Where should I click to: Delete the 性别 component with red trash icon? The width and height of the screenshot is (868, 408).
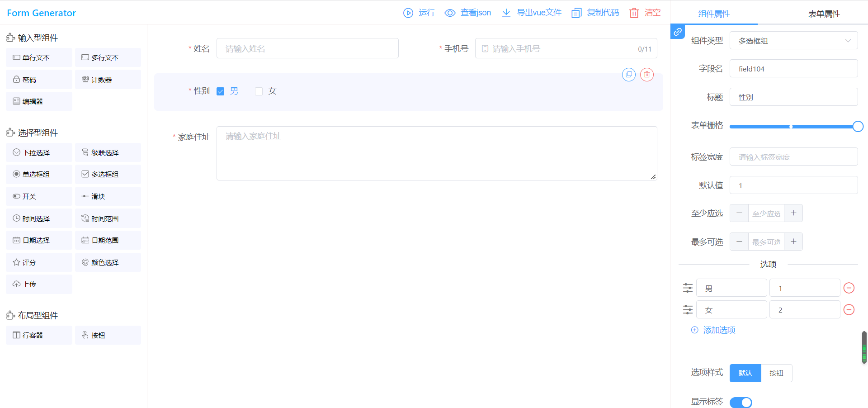(647, 75)
